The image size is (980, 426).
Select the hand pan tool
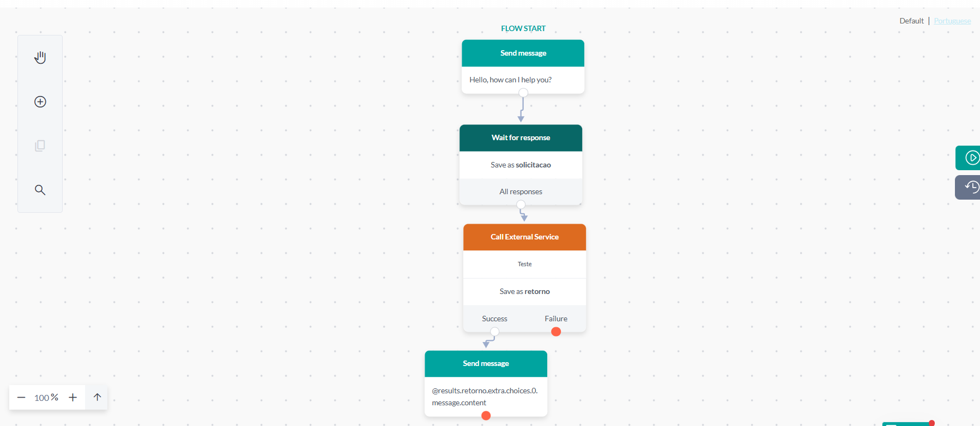tap(40, 57)
